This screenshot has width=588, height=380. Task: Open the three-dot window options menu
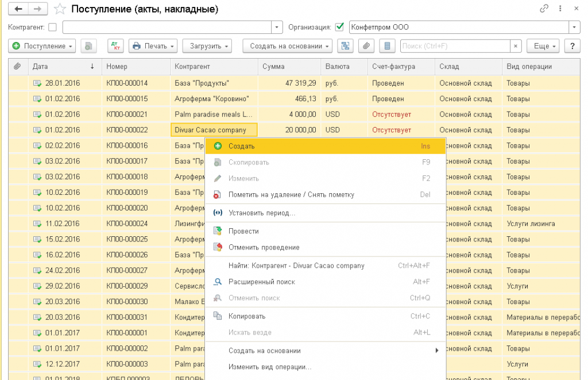[560, 8]
